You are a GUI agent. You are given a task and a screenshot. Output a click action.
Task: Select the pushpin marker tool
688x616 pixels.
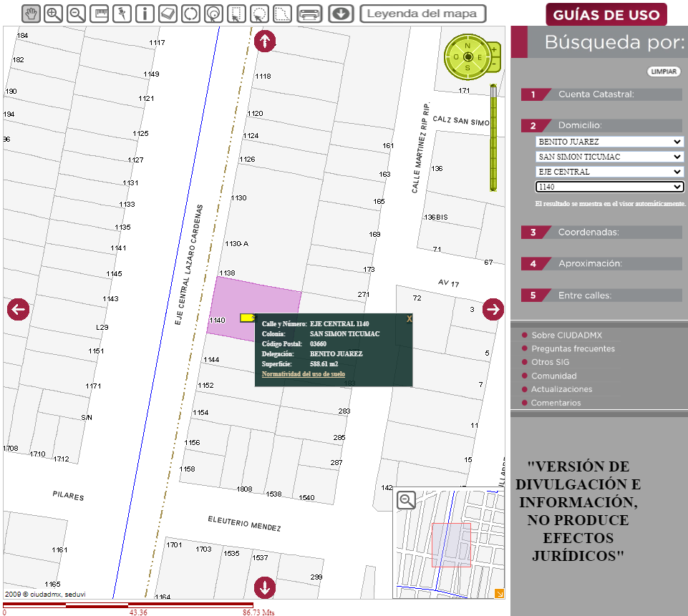(122, 14)
